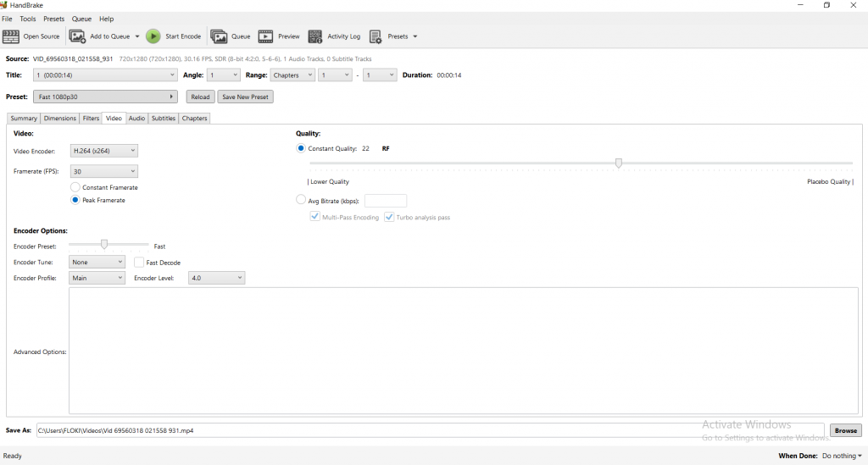Image resolution: width=868 pixels, height=465 pixels.
Task: Open the When Done dropdown
Action: pyautogui.click(x=842, y=456)
